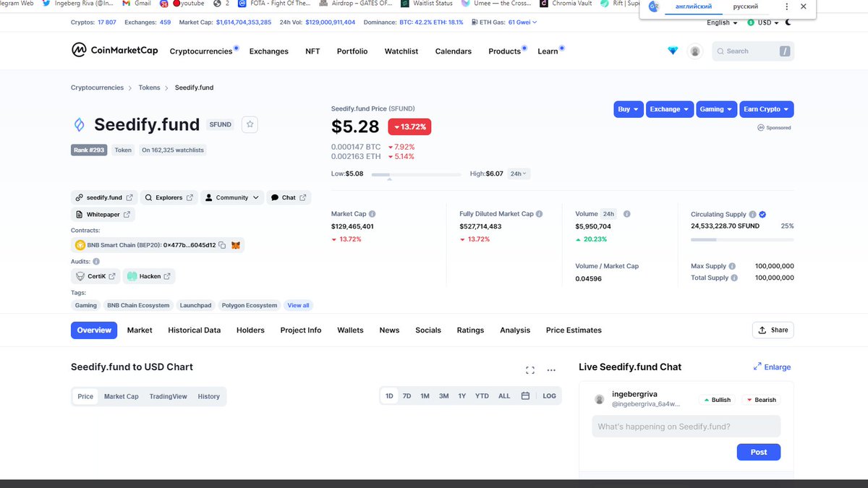Expand the Community dropdown
The height and width of the screenshot is (488, 868).
231,197
